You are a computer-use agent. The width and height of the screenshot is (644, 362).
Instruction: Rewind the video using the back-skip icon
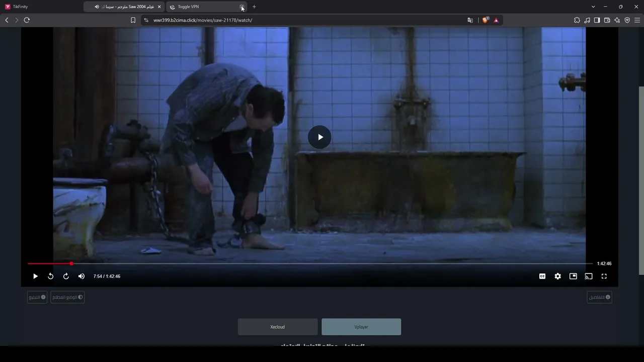[50, 276]
